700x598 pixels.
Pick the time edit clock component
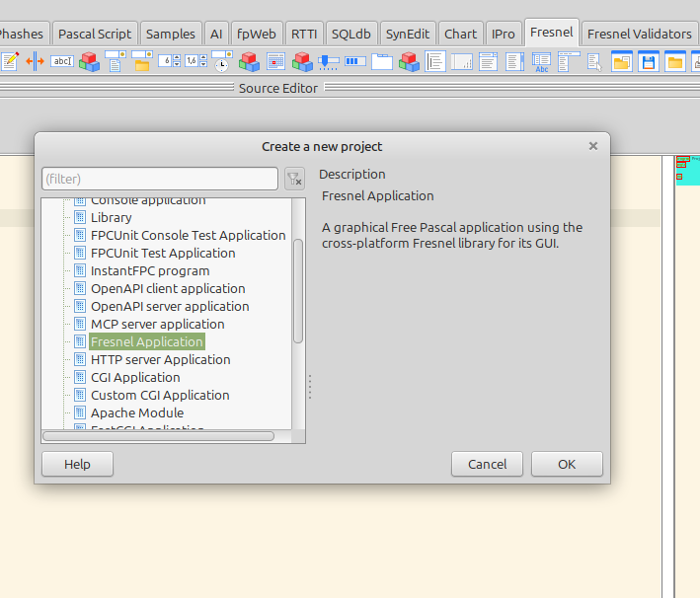[222, 61]
